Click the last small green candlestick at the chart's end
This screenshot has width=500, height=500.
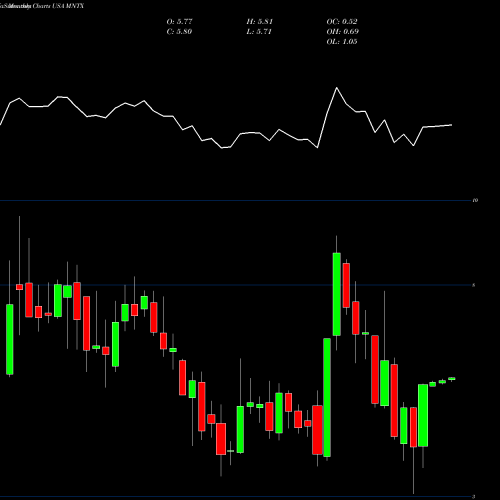click(x=452, y=379)
